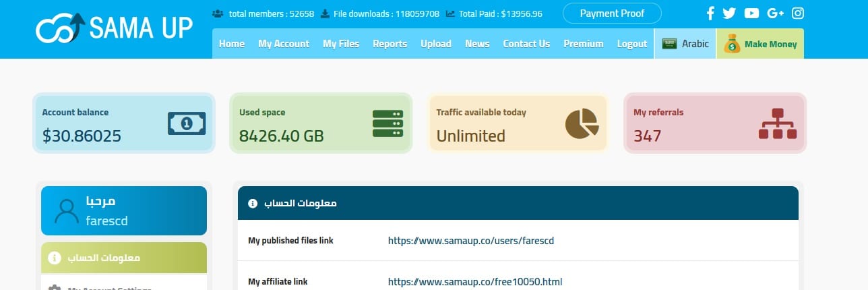This screenshot has height=290, width=868.
Task: Click the user avatar icon beside farescd
Action: point(67,211)
